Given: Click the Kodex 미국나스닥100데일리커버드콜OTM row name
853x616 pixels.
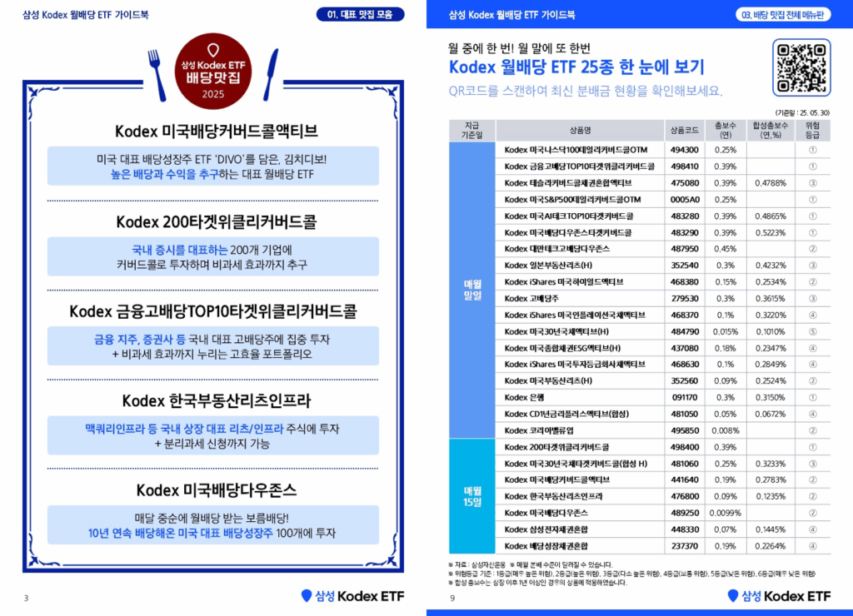Looking at the screenshot, I should [576, 150].
